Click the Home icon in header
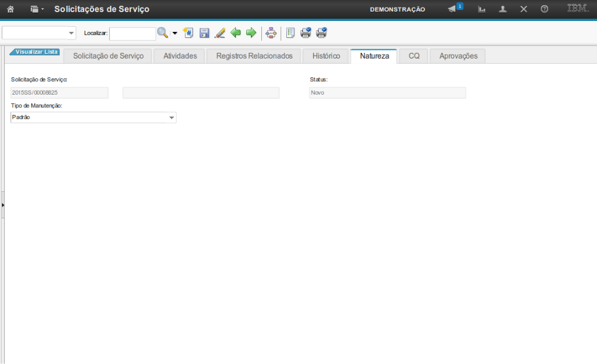Viewport: 597px width, 364px height. [x=10, y=9]
